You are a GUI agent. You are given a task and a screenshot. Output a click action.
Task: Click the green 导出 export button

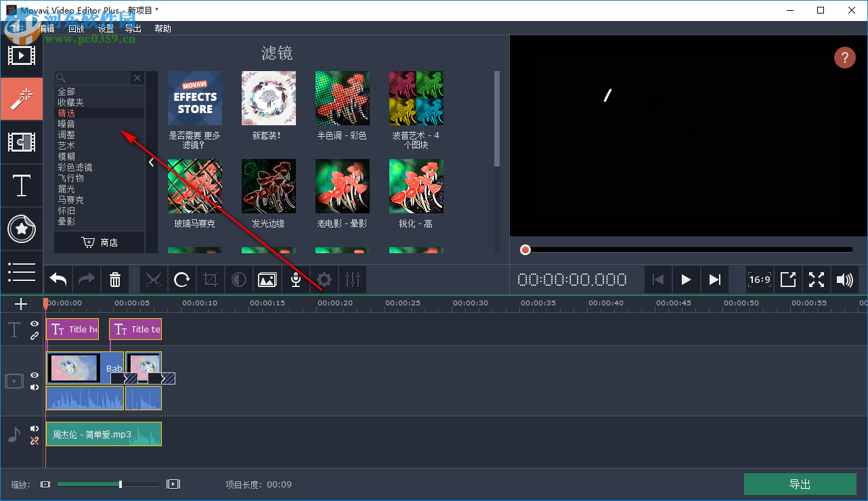[x=800, y=484]
